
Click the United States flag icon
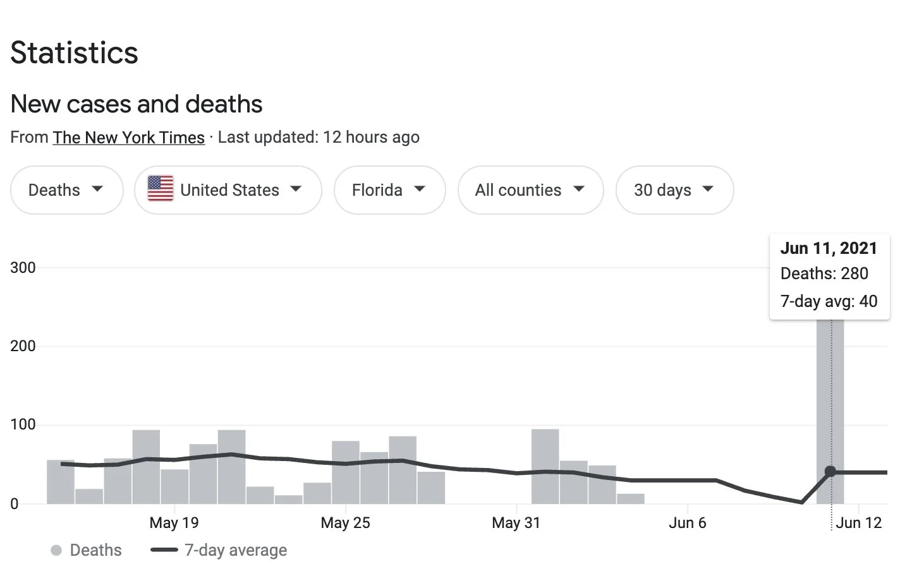[161, 189]
